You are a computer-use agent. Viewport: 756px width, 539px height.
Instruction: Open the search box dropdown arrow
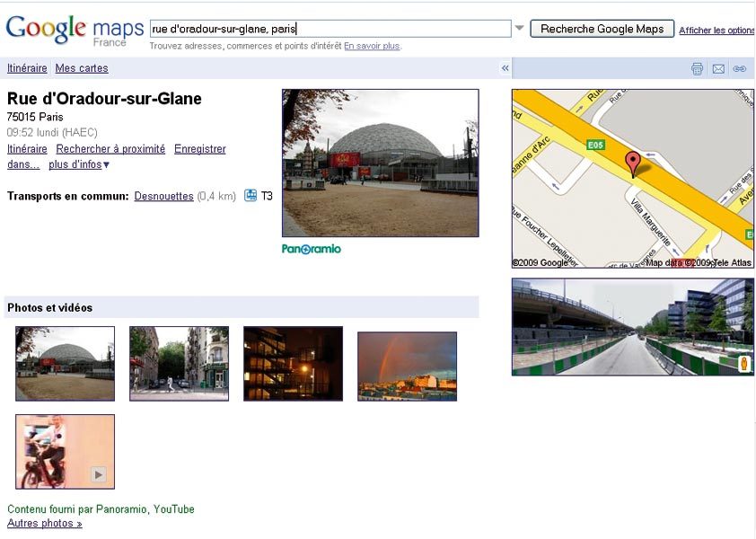(519, 28)
